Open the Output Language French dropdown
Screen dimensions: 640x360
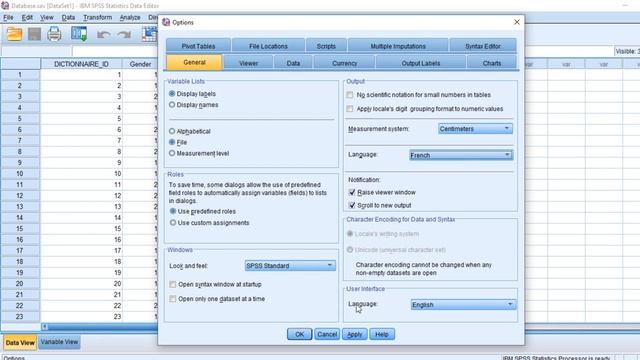point(461,155)
